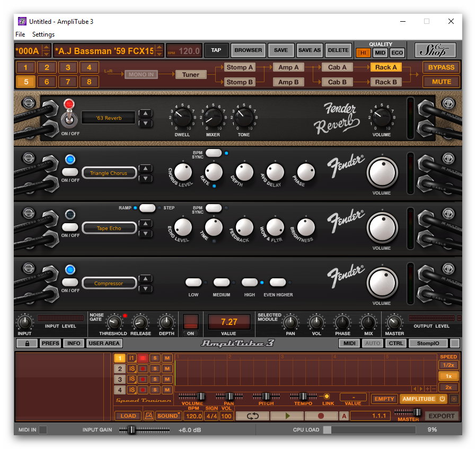Arm track 4 record button
This screenshot has width=476, height=449.
143,390
